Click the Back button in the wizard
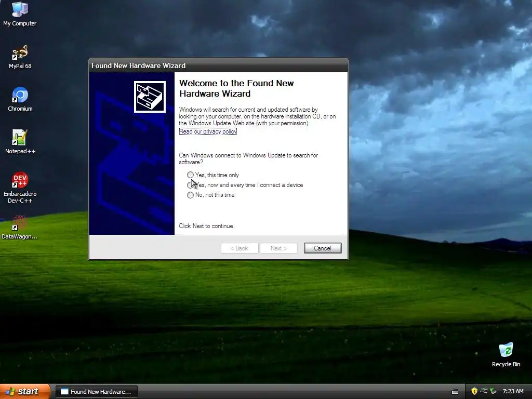This screenshot has width=532, height=399. (240, 248)
